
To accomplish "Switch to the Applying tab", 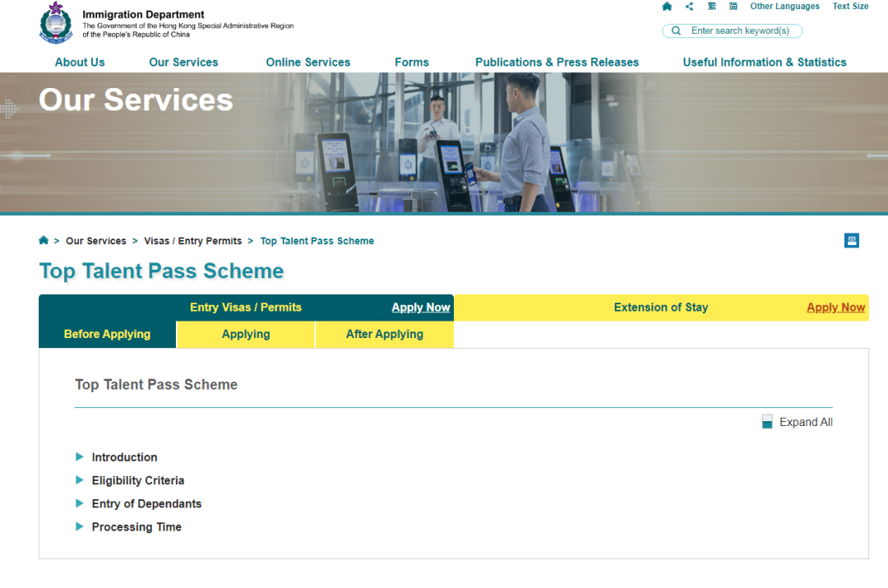I will pyautogui.click(x=246, y=335).
